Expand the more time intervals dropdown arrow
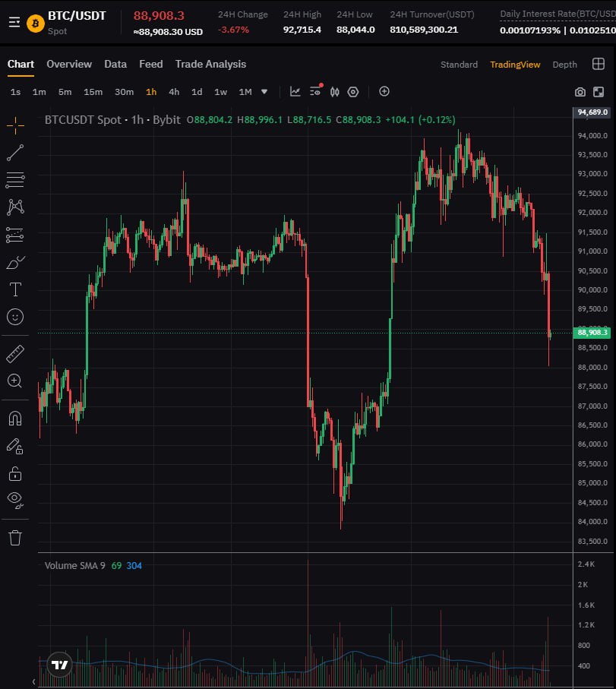Screen dimensions: 616x689 264,92
